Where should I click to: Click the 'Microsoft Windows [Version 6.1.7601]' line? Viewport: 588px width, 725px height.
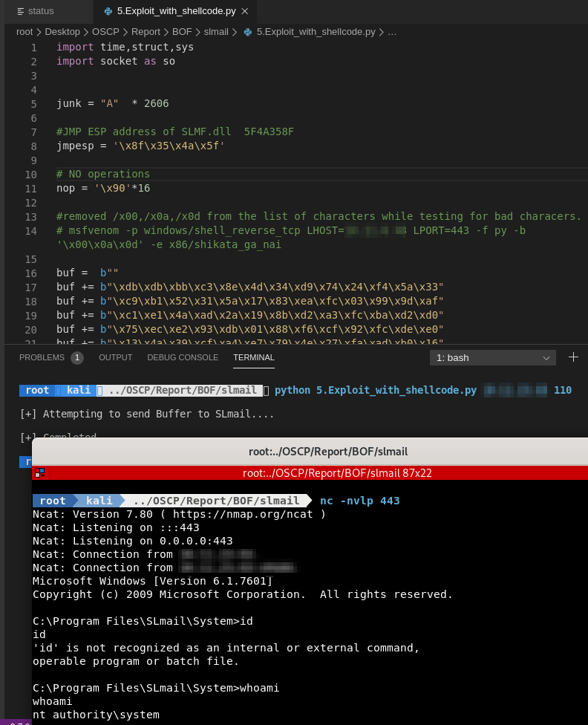[152, 581]
